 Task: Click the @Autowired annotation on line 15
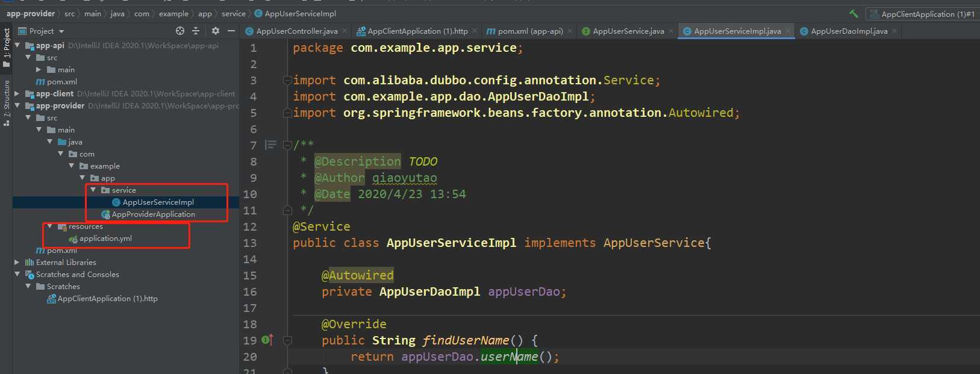357,275
